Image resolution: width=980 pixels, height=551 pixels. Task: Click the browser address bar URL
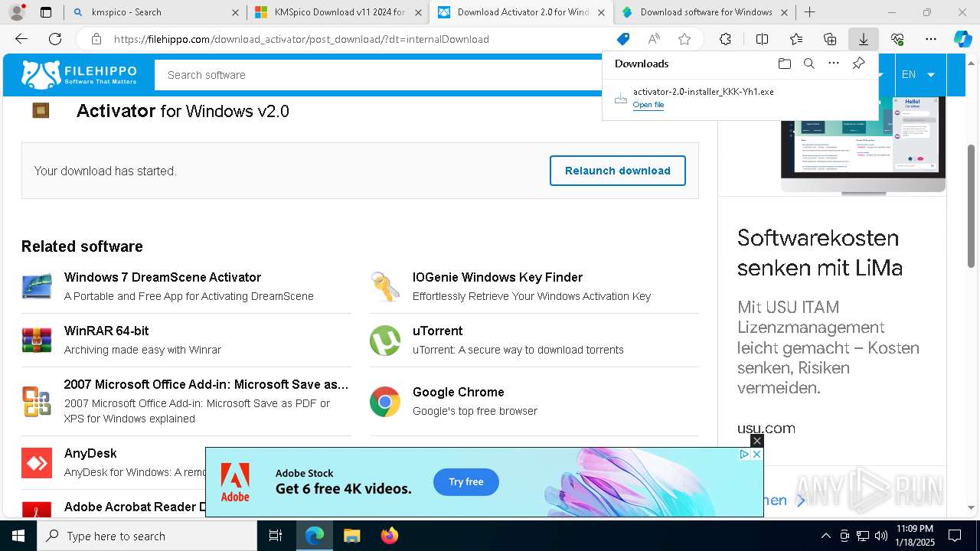[x=302, y=39]
